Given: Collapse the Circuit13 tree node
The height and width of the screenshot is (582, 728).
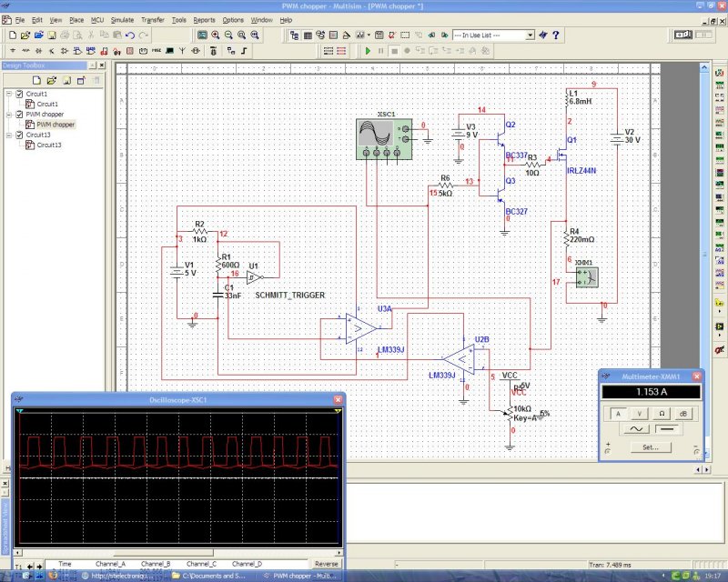Looking at the screenshot, I should coord(8,135).
